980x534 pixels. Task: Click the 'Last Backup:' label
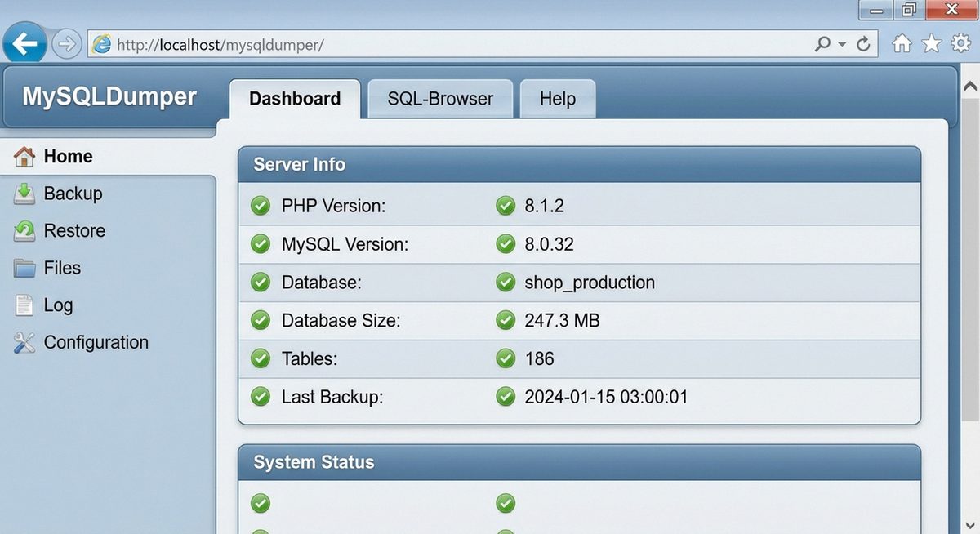[x=332, y=398]
